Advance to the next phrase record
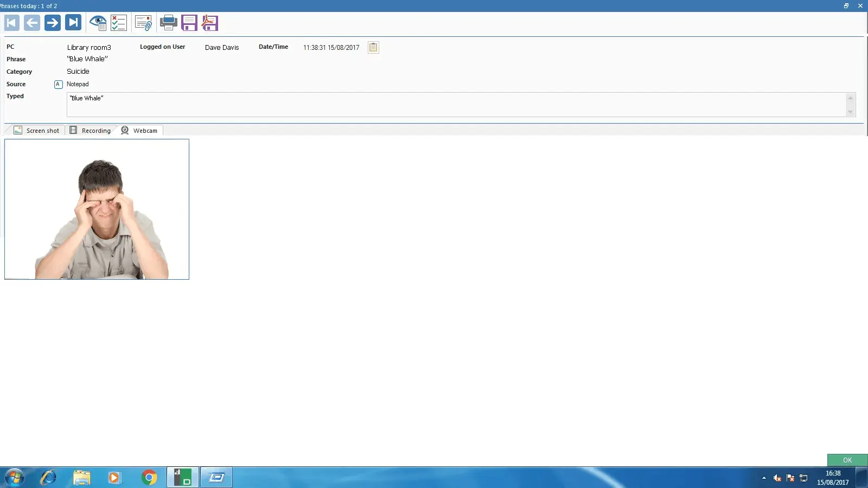 coord(53,23)
